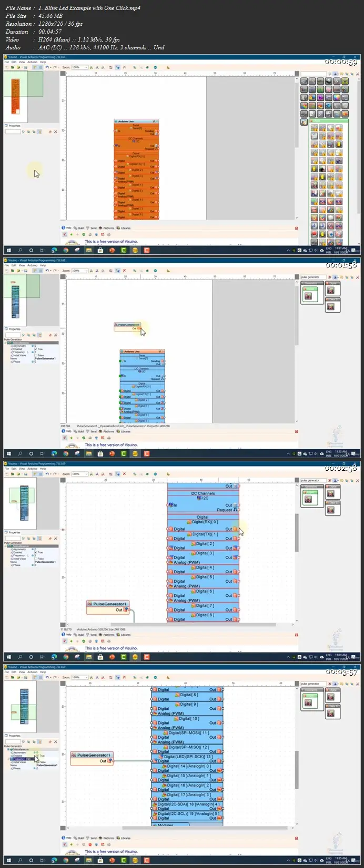The image size is (364, 868).
Task: Click Windows Start button in 00:00:59 frame taskbar
Action: coord(8,250)
